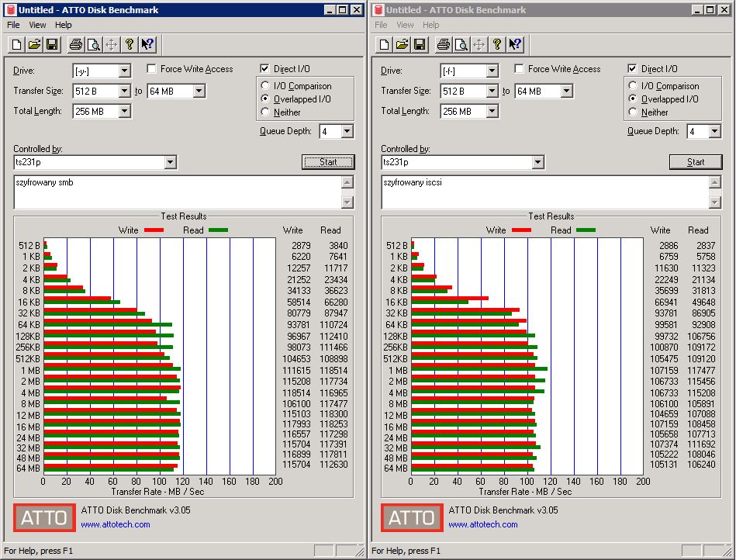Click the four-arrow move icon in left window
The image size is (736, 560).
pos(111,44)
